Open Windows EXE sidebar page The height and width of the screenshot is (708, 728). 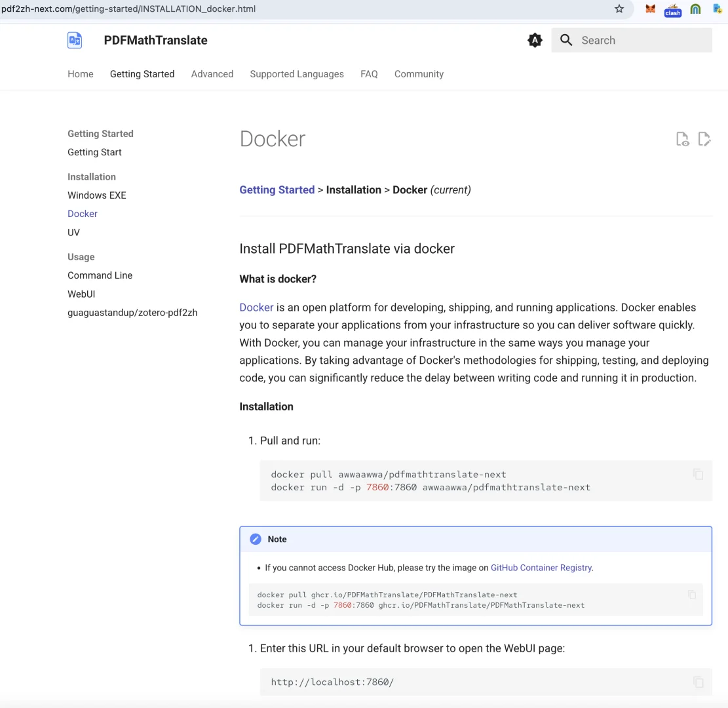96,195
